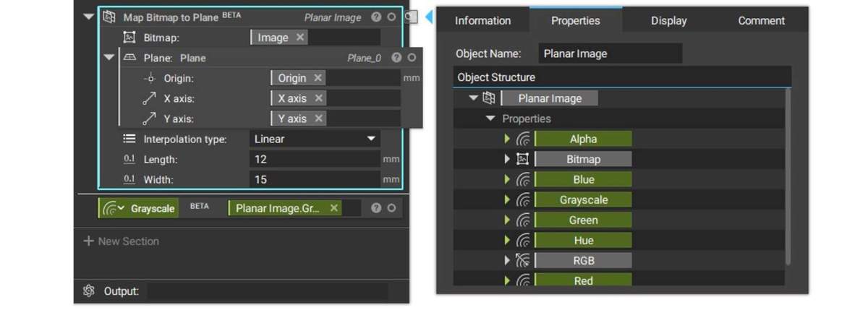Image resolution: width=868 pixels, height=310 pixels.
Task: Click the Width value field showing 15
Action: pos(315,179)
